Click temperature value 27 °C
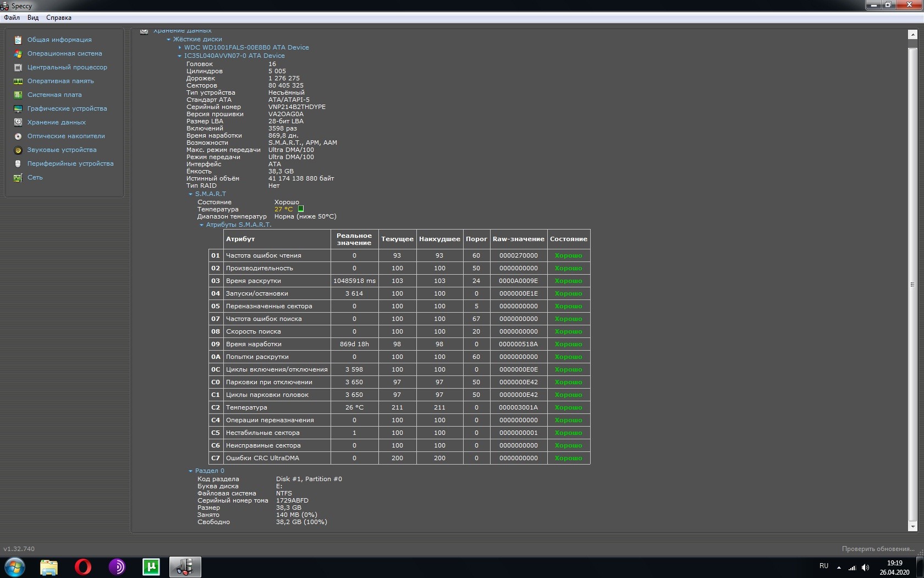Screen dimensions: 924x578 pyautogui.click(x=284, y=209)
